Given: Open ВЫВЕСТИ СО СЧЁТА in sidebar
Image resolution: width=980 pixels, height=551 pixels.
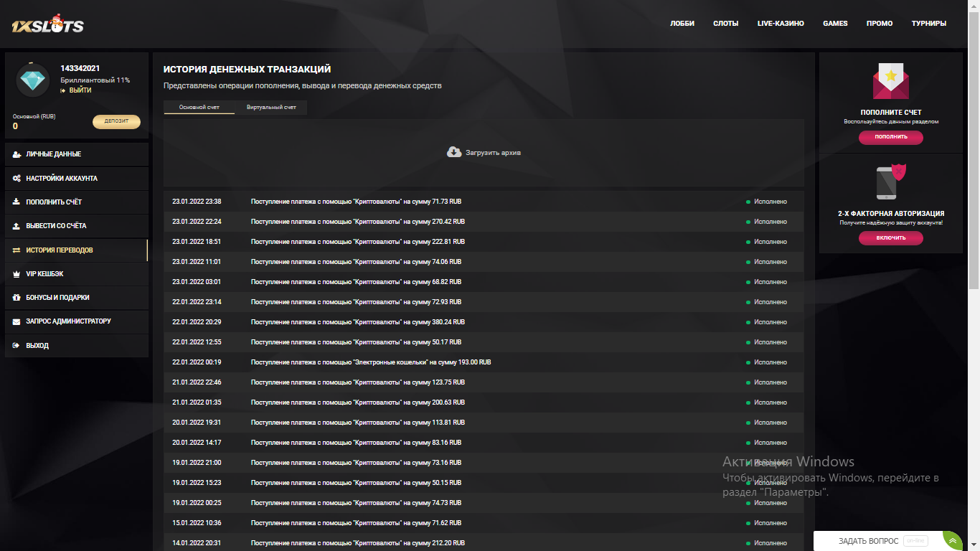Looking at the screenshot, I should click(56, 226).
